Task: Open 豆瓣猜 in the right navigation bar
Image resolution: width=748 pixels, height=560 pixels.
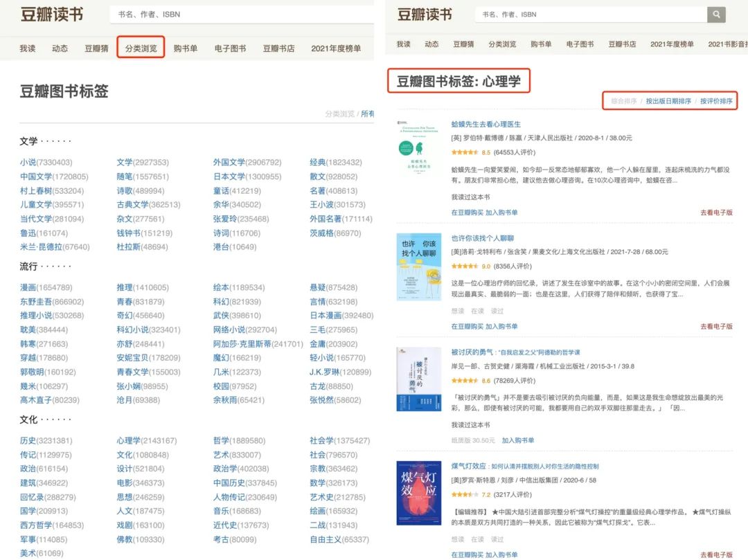Action: 463,44
